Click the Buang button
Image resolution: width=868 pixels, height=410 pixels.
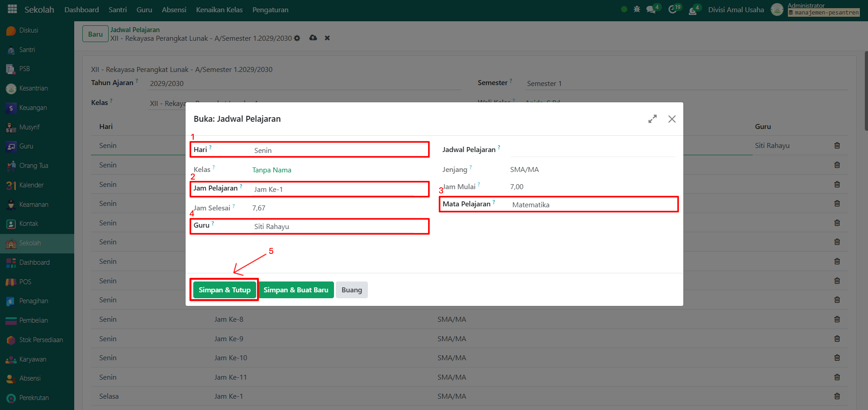point(352,290)
